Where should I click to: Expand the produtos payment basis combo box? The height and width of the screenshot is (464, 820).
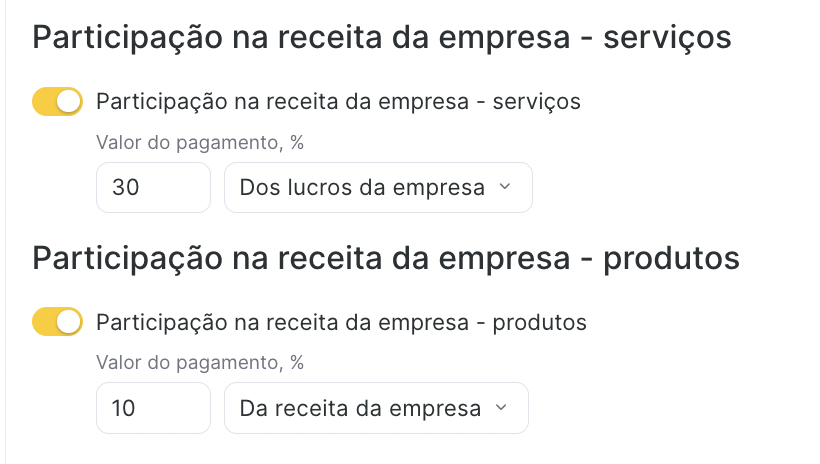point(377,408)
